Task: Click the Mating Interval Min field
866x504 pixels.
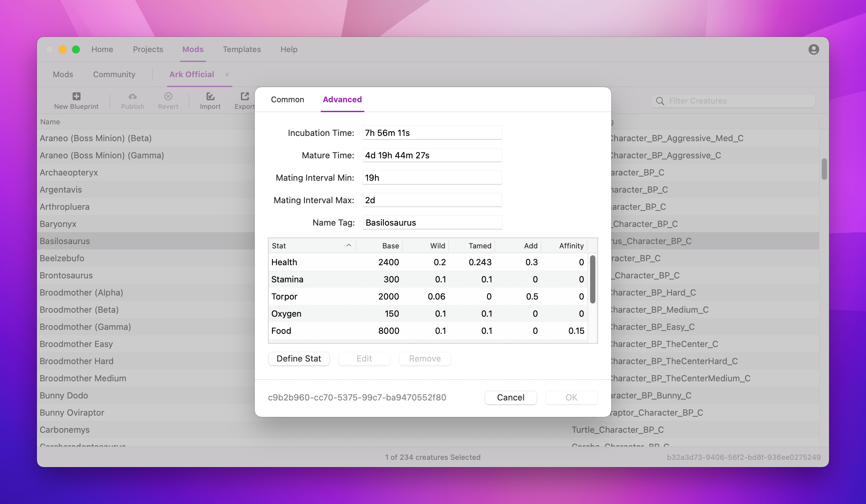Action: (x=432, y=177)
